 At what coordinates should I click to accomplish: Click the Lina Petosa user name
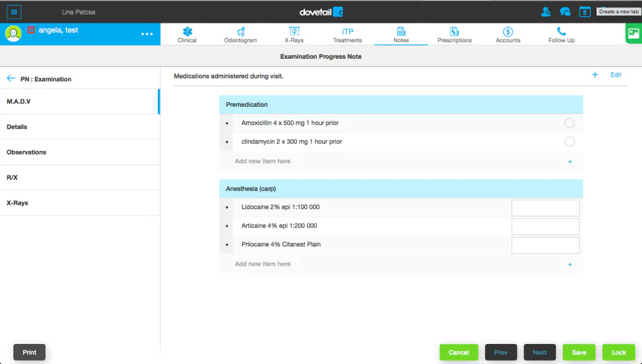tap(79, 12)
